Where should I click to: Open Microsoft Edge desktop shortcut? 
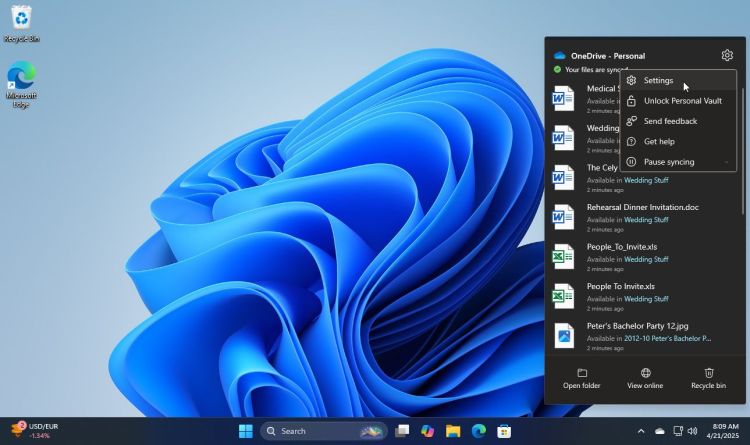click(21, 84)
